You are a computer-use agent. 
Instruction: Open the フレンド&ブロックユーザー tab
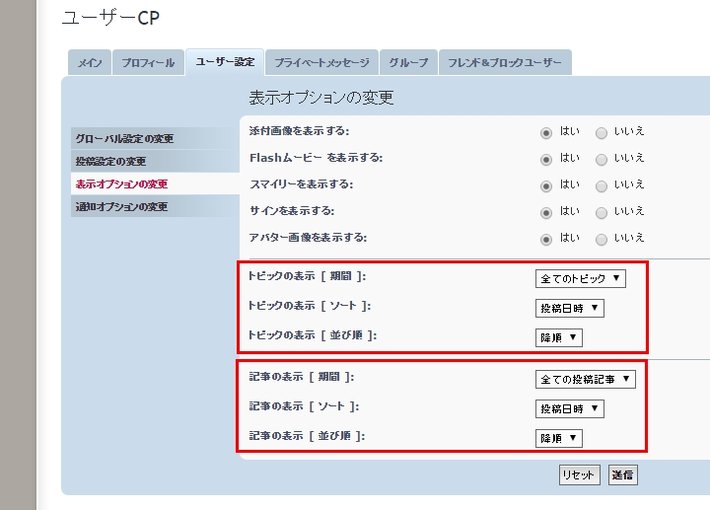[x=505, y=63]
